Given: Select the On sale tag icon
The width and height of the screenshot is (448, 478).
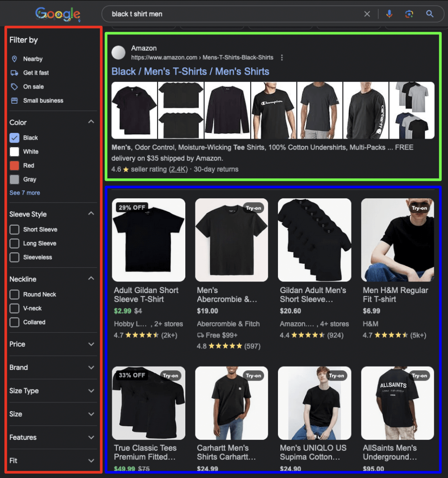Looking at the screenshot, I should tap(15, 87).
